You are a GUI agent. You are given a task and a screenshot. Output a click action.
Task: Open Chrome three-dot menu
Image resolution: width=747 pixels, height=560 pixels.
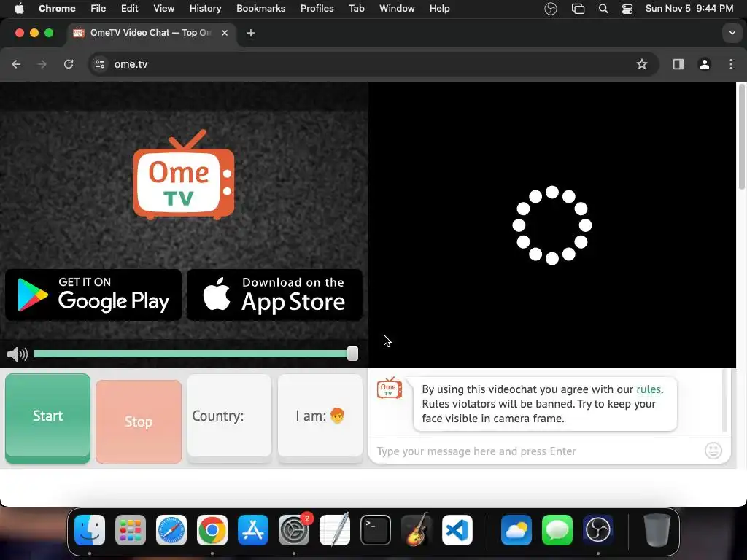click(731, 64)
